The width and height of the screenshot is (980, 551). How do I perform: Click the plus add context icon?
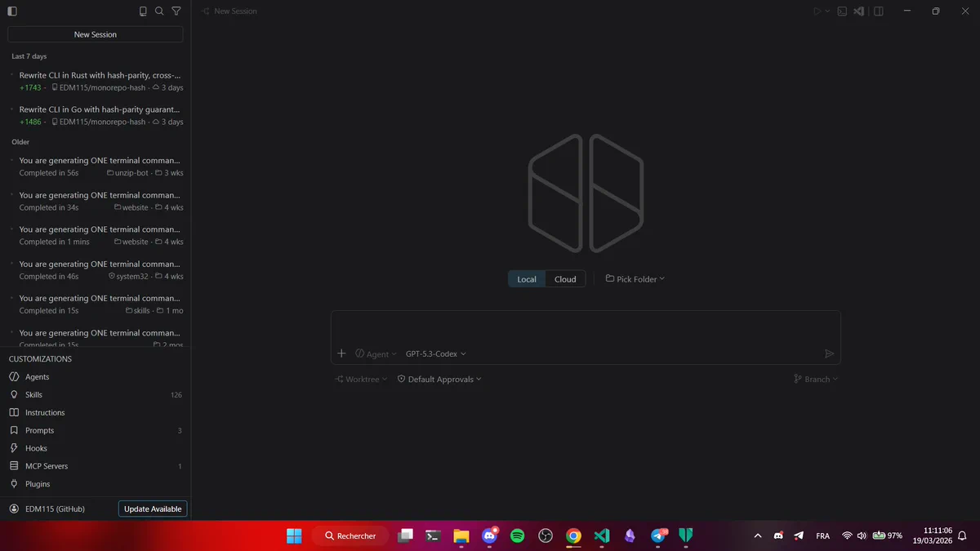click(x=341, y=353)
